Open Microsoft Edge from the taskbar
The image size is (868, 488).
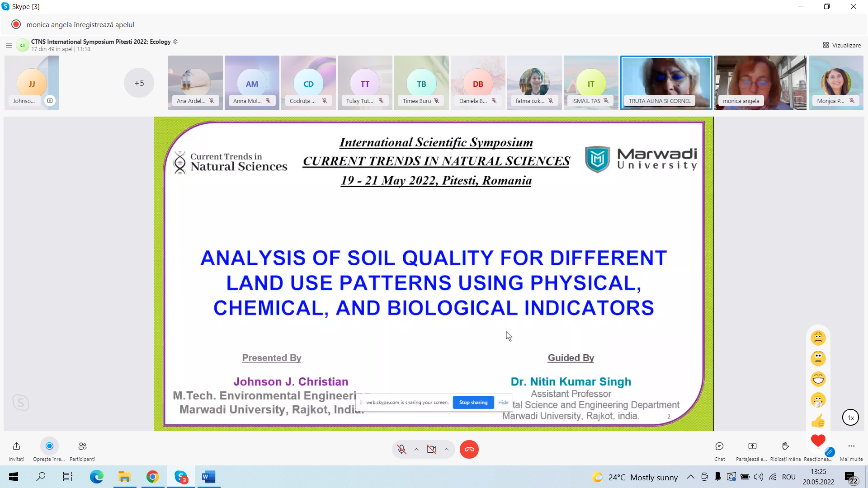96,477
